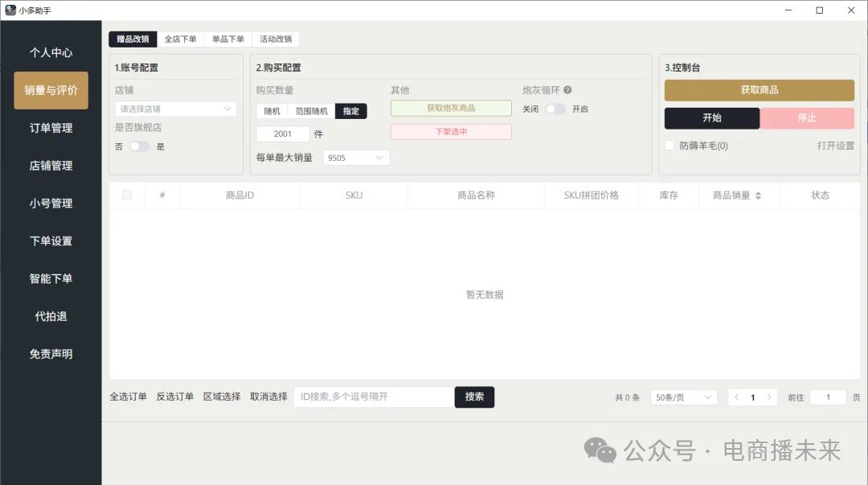Click the 打开设置 link
The image size is (868, 485).
tap(835, 146)
